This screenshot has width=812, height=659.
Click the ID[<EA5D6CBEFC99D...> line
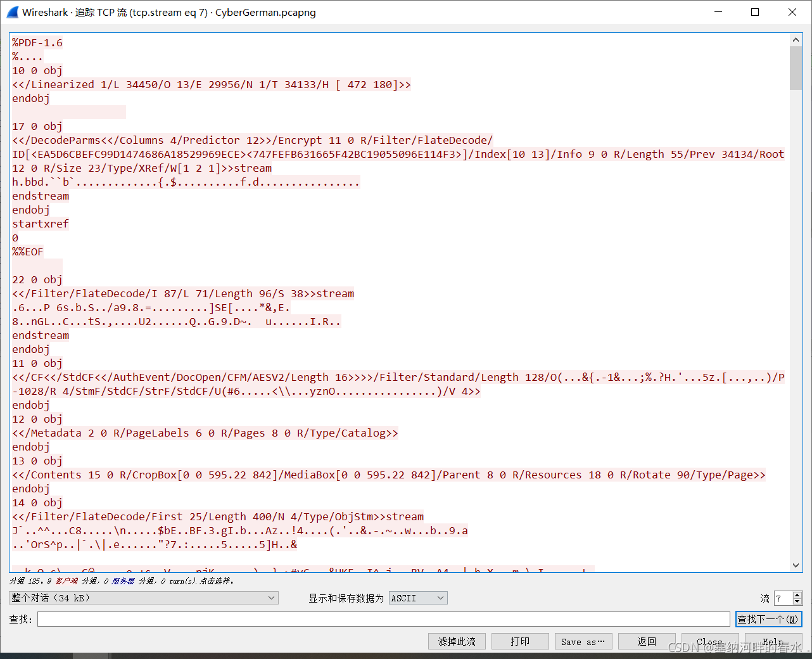(x=398, y=154)
